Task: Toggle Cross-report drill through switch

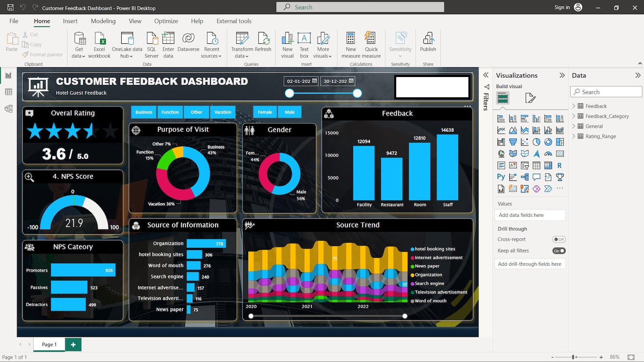Action: pos(559,239)
